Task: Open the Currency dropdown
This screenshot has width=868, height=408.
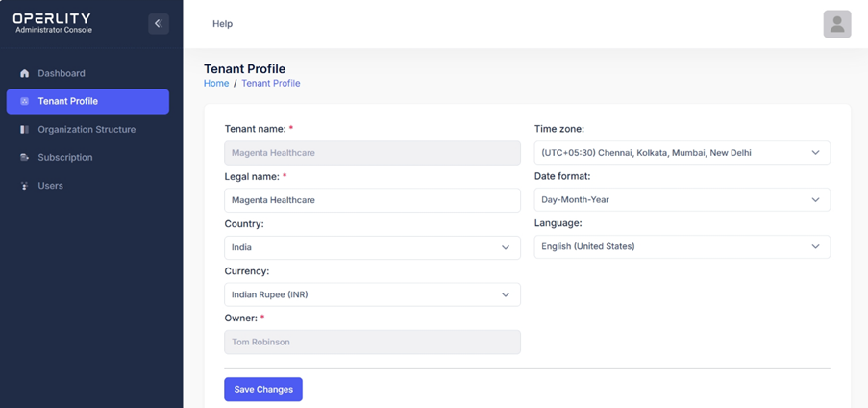Action: [x=372, y=294]
